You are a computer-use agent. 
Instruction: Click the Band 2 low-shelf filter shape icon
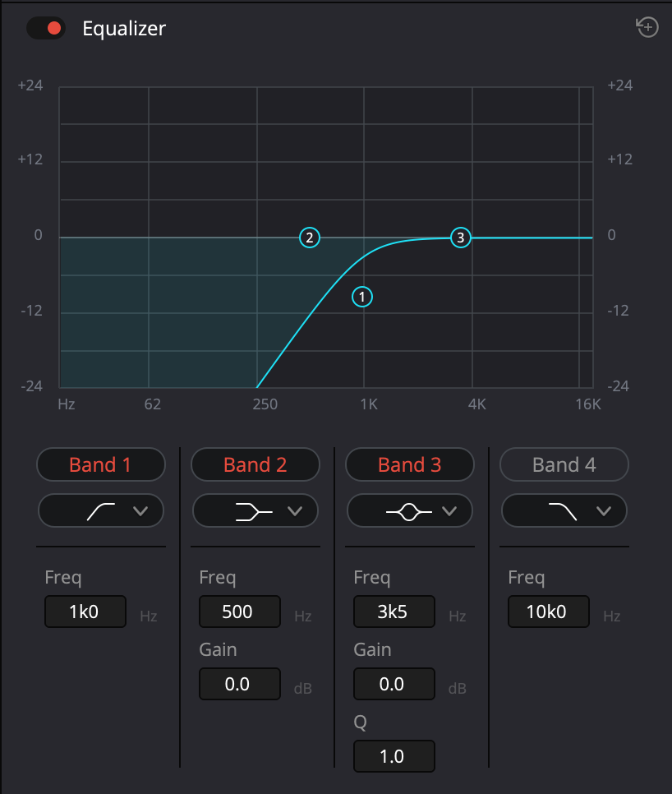coord(253,511)
